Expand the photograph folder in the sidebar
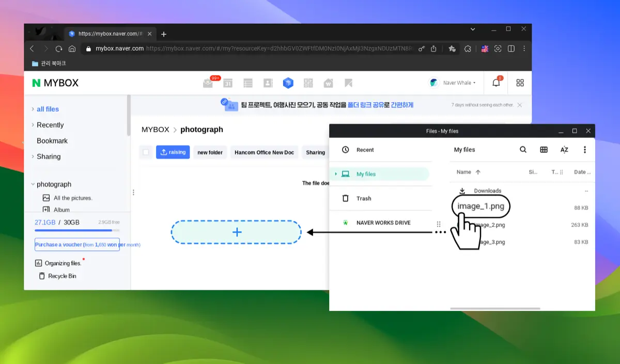The image size is (620, 364). tap(33, 184)
